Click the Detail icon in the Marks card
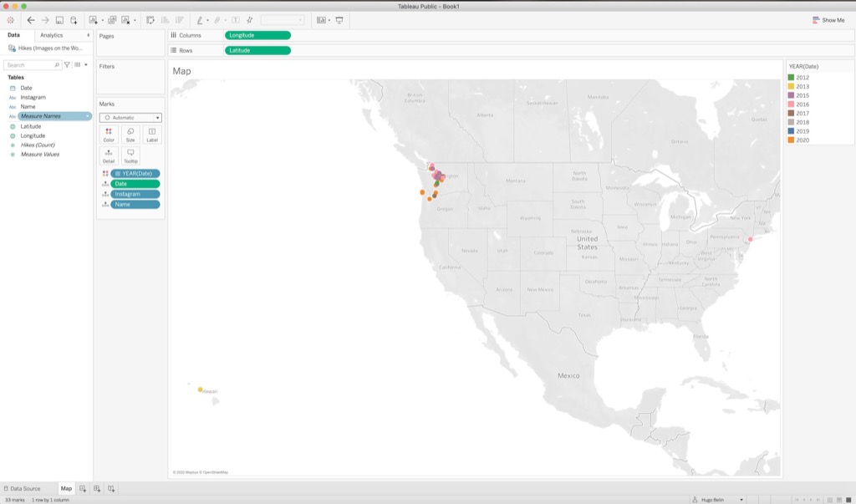The height and width of the screenshot is (504, 856). click(x=110, y=155)
